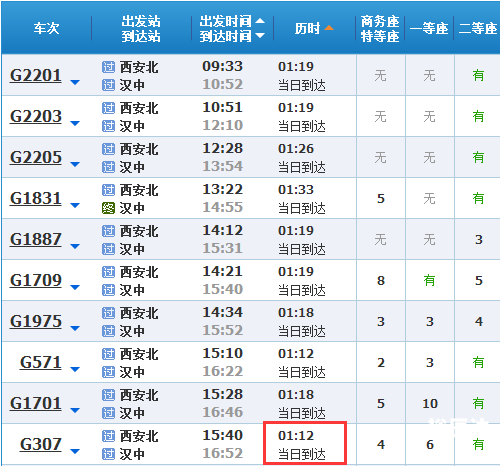Viewport: 500px width, 466px height.
Task: Click the 过 icon beside G1701's 汉中
Action: [108, 413]
